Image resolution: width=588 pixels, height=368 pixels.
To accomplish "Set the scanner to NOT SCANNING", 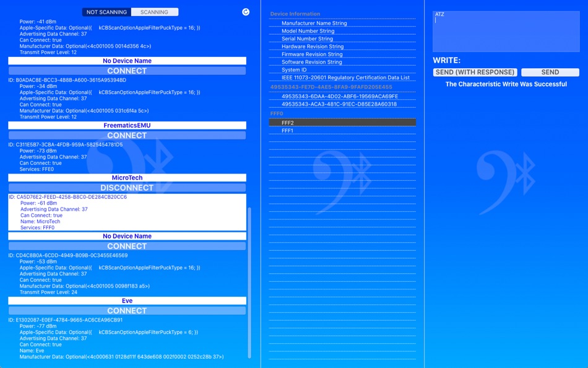I will (108, 11).
